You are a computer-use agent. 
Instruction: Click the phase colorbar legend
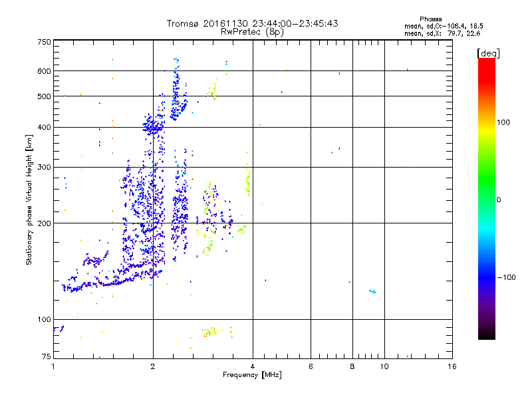(487, 198)
